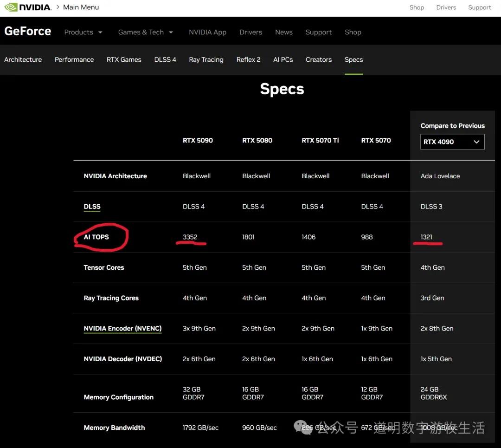Click the Main Menu breadcrumb
The height and width of the screenshot is (448, 501).
tap(81, 7)
